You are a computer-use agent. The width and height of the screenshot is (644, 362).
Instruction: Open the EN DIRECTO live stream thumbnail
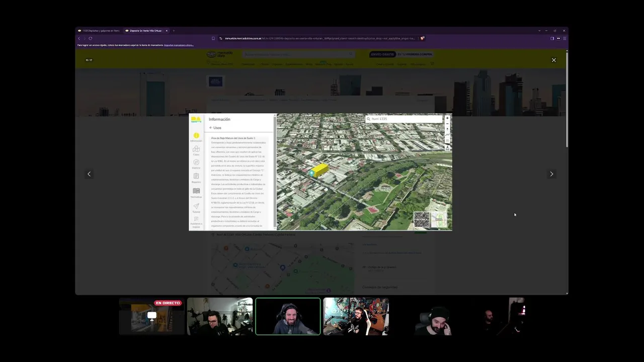151,316
